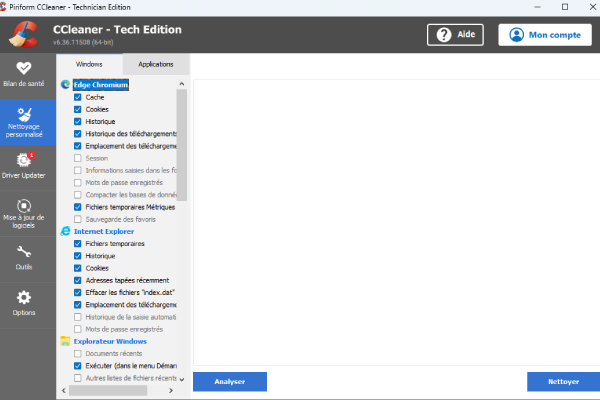The image size is (600, 400).
Task: Click the horizontal scroll-right arrow
Action: tap(171, 390)
